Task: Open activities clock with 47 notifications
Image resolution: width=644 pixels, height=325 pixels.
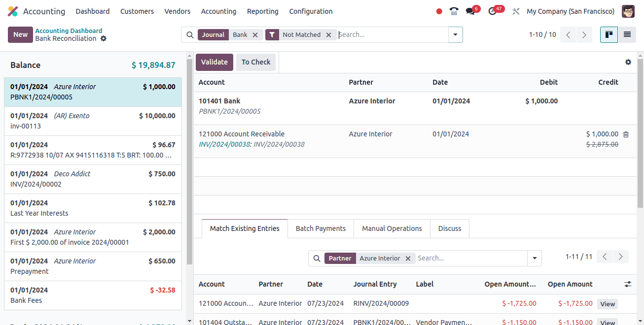Action: point(492,11)
